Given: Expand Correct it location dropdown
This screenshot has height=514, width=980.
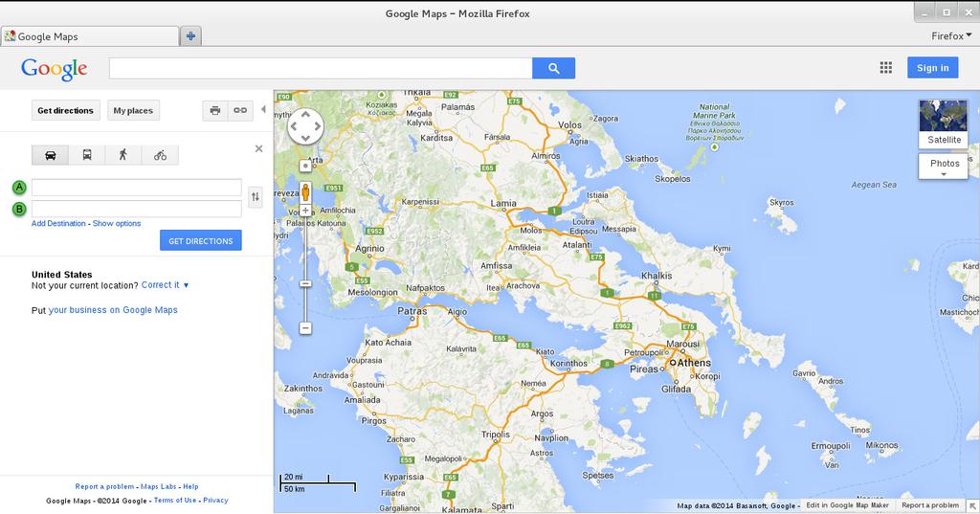Looking at the screenshot, I should click(x=165, y=285).
